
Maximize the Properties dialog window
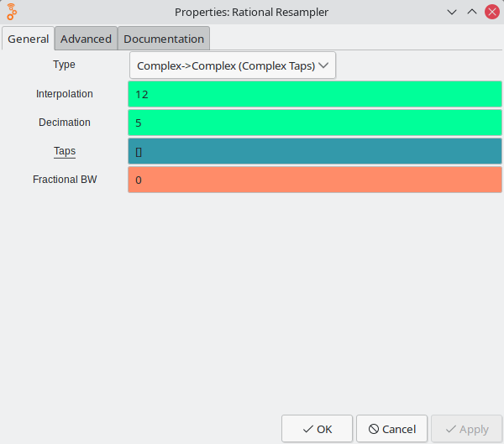click(471, 12)
